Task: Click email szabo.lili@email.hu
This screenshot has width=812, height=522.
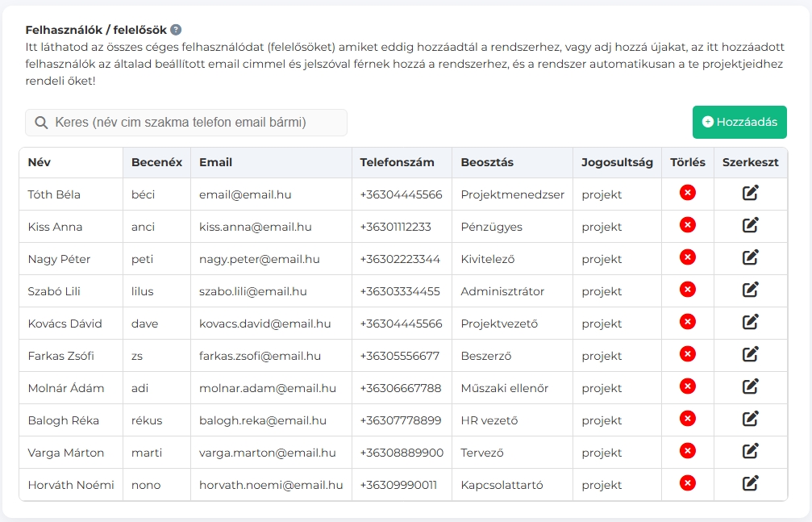Action: click(x=253, y=291)
